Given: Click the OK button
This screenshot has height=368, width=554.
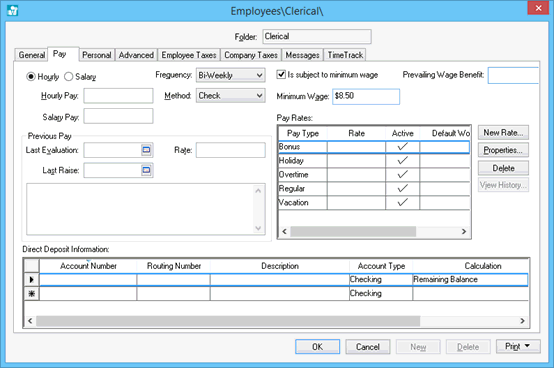Looking at the screenshot, I should pyautogui.click(x=318, y=347).
